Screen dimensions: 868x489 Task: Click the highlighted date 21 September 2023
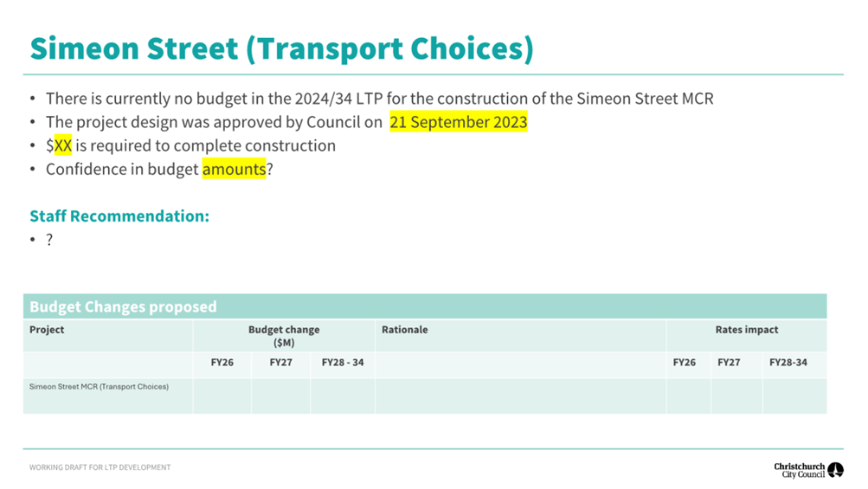point(459,122)
